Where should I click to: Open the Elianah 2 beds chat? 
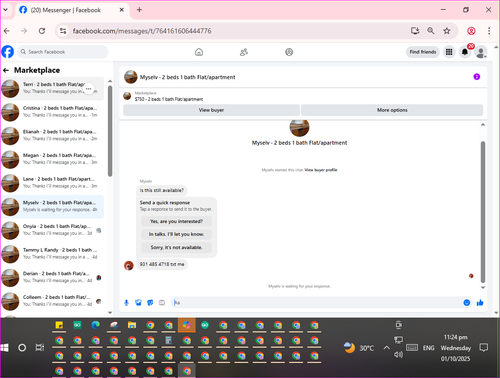tap(52, 135)
